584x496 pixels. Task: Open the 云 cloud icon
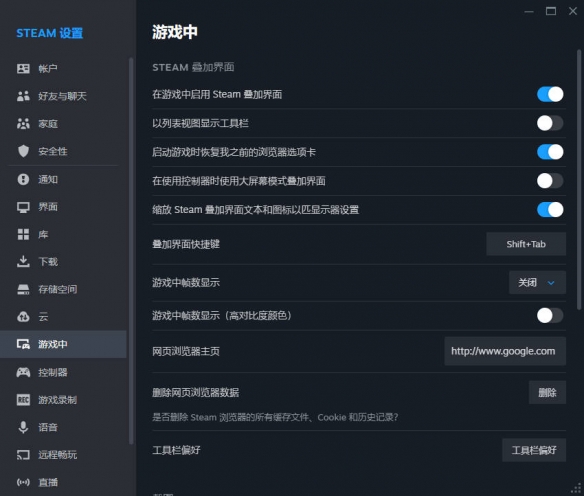coord(23,317)
